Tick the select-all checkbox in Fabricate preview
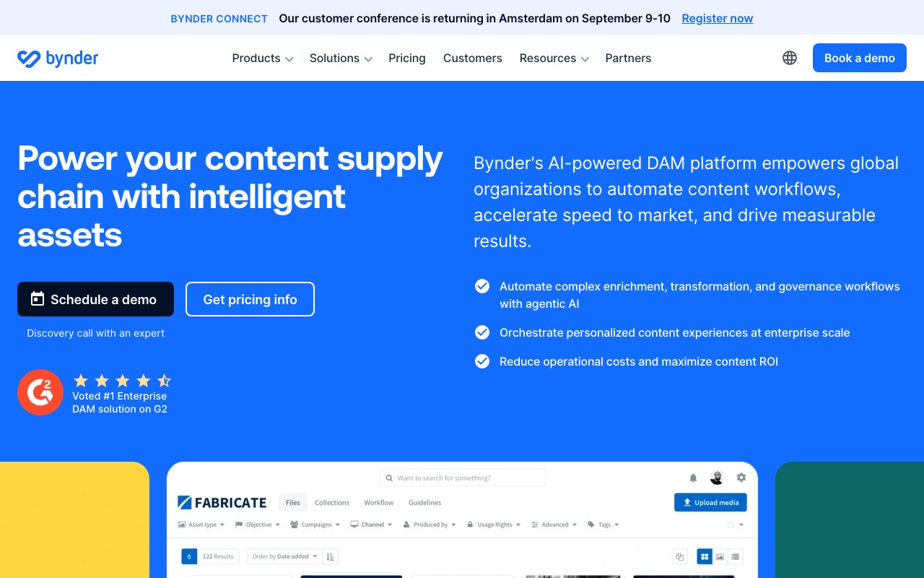Screen dimensions: 924x578 click(x=731, y=525)
